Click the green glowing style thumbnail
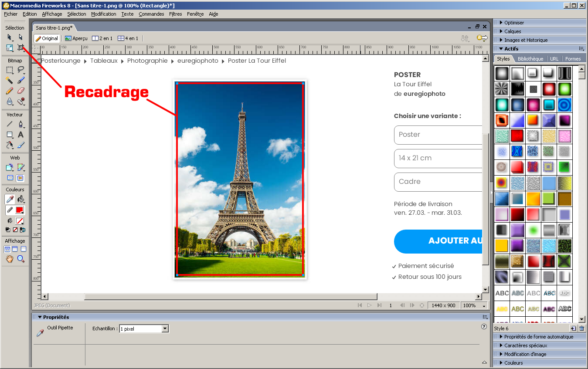 (x=564, y=89)
